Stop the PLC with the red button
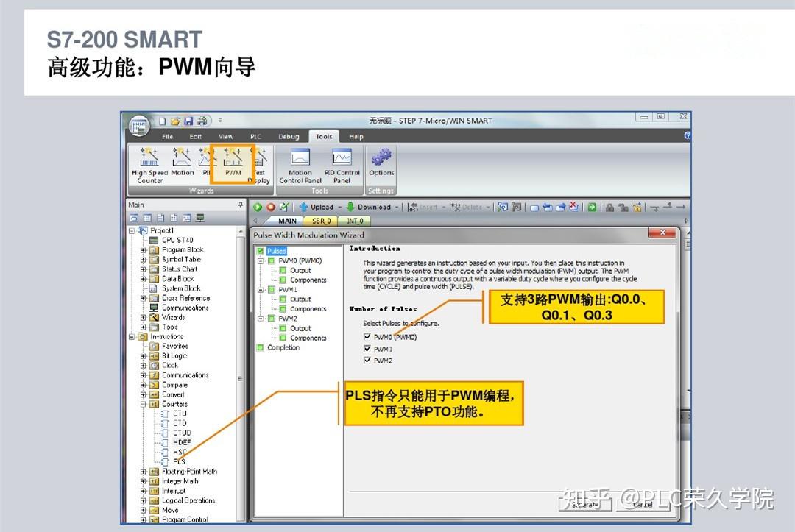 [x=271, y=207]
